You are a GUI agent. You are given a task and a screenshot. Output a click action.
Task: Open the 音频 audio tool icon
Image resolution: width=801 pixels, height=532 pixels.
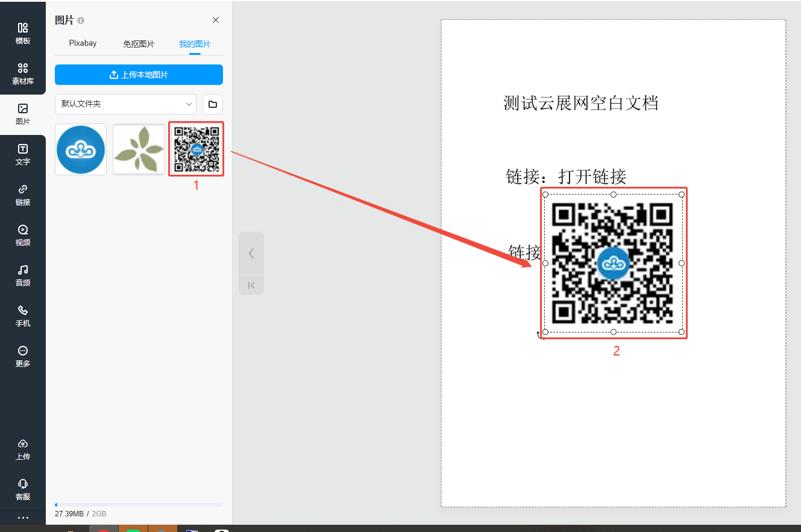pyautogui.click(x=23, y=275)
